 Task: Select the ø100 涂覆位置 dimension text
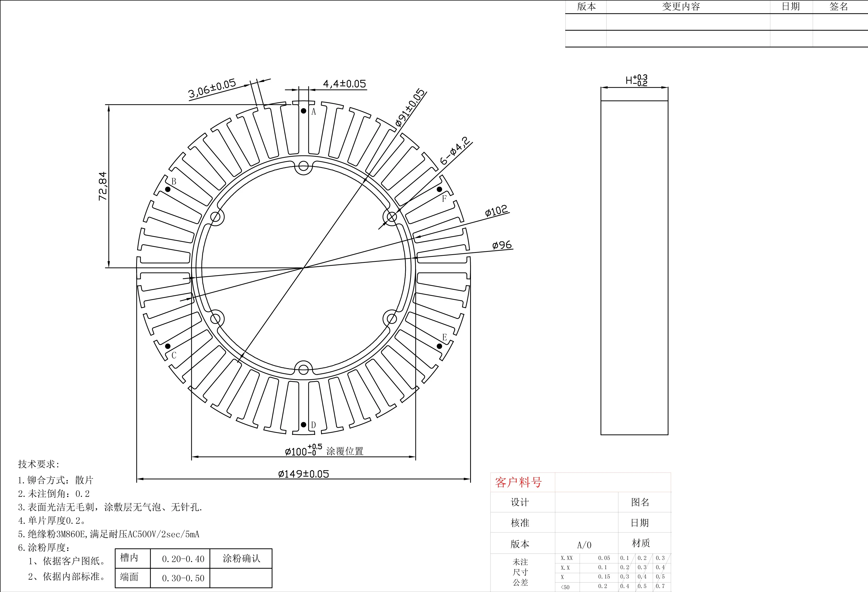tap(323, 451)
